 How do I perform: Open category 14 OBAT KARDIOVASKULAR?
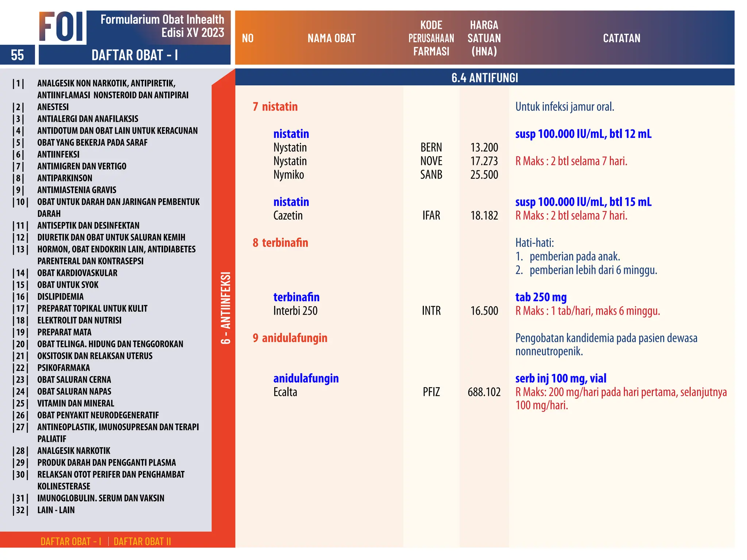[x=77, y=273]
